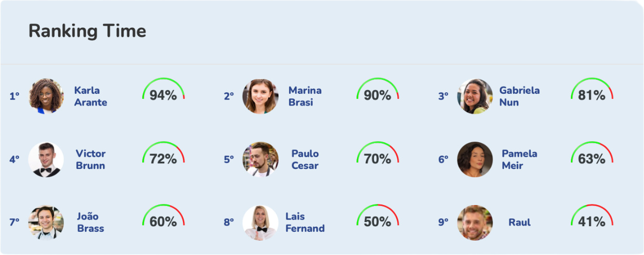Select the 90% score gauge
The width and height of the screenshot is (644, 255).
tap(378, 92)
